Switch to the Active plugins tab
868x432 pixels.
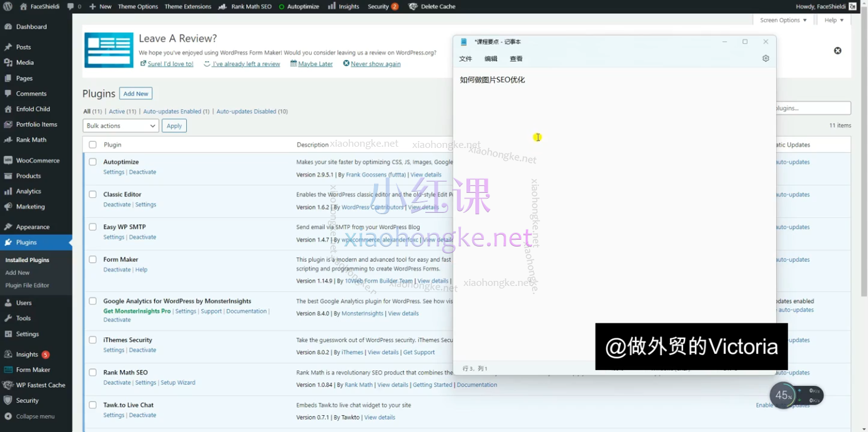click(118, 111)
